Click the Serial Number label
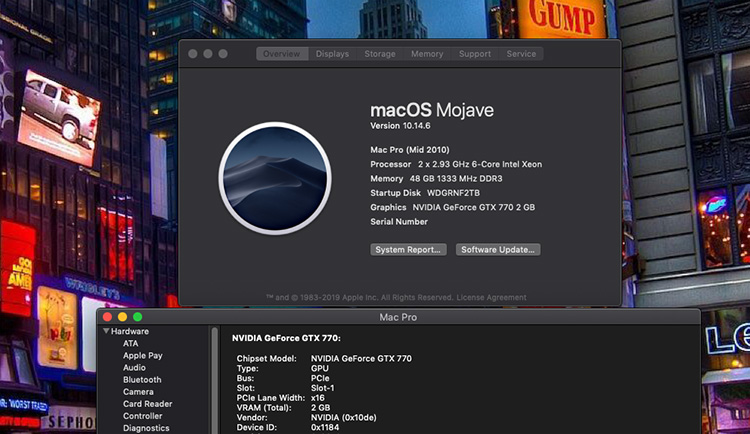 (x=399, y=222)
